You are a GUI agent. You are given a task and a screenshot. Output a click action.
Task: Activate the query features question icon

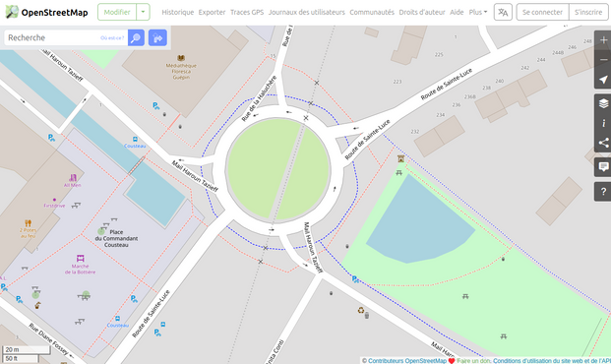603,192
